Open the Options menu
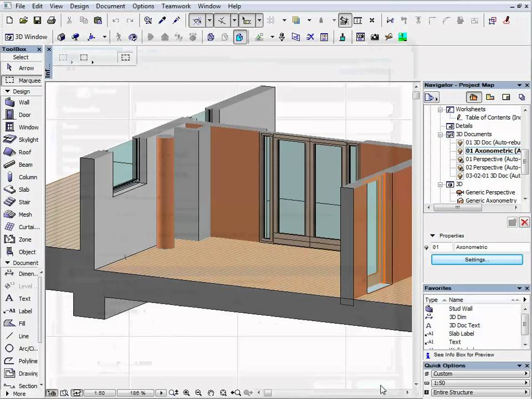This screenshot has height=399, width=532. 143,6
